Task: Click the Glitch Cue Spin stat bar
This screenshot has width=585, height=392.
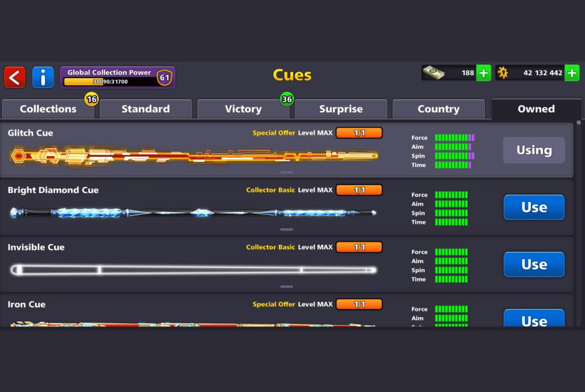Action: click(x=455, y=156)
